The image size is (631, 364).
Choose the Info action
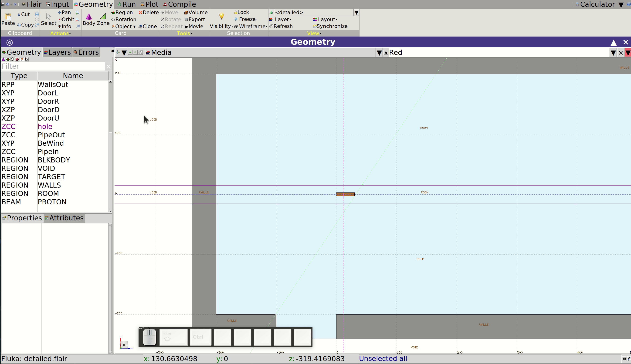pyautogui.click(x=64, y=27)
